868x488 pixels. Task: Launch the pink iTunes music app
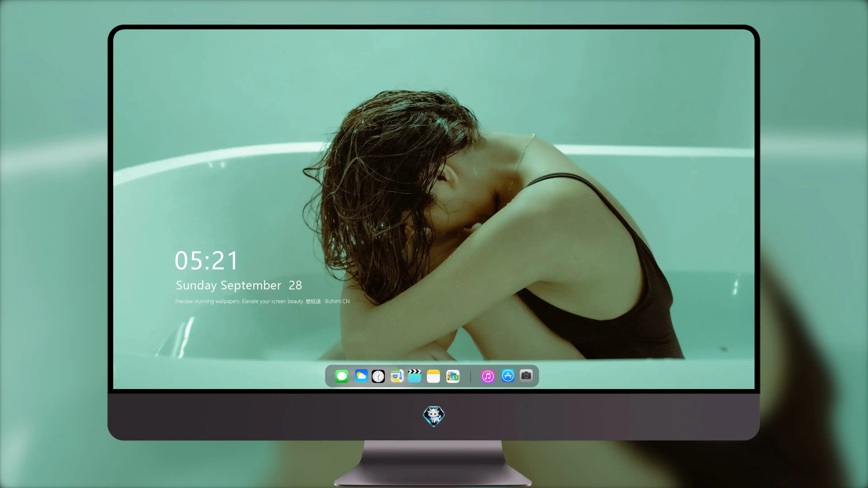488,376
